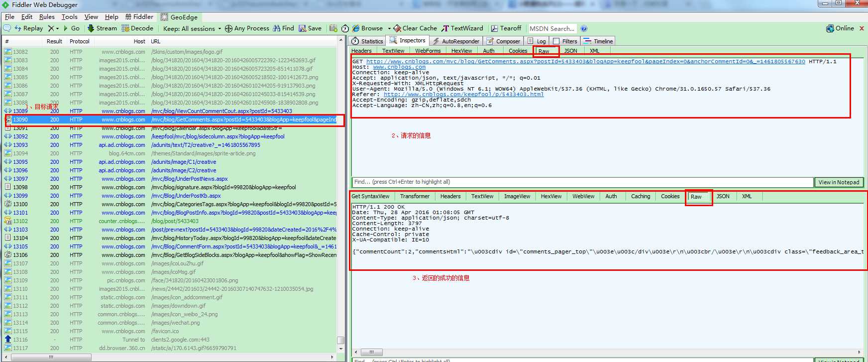Open the Rules menu
The width and height of the screenshot is (868, 362).
pos(47,16)
